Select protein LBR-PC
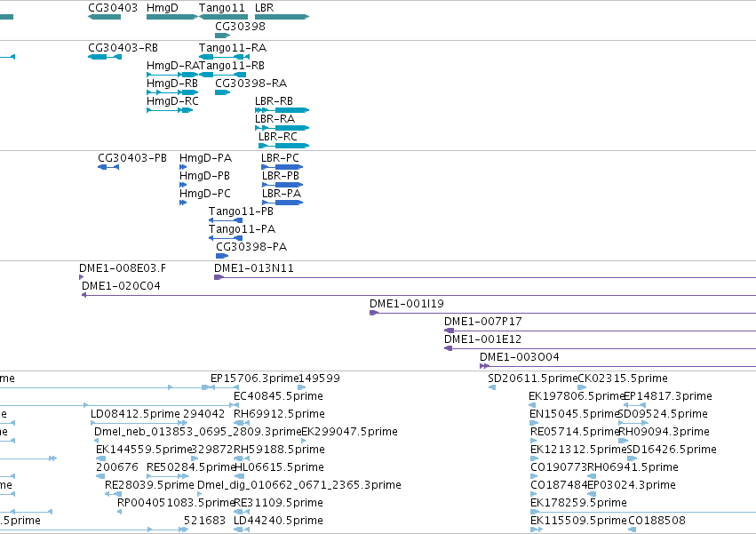The width and height of the screenshot is (756, 534). [x=282, y=167]
